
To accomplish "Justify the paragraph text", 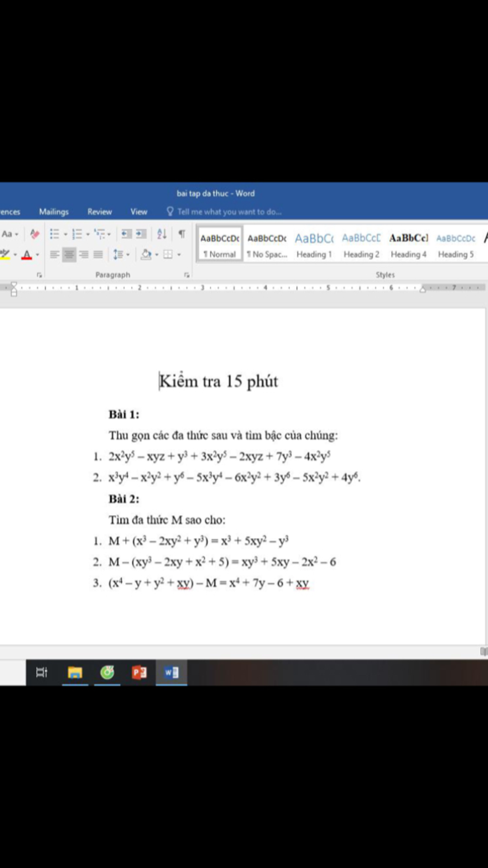I will pos(98,255).
